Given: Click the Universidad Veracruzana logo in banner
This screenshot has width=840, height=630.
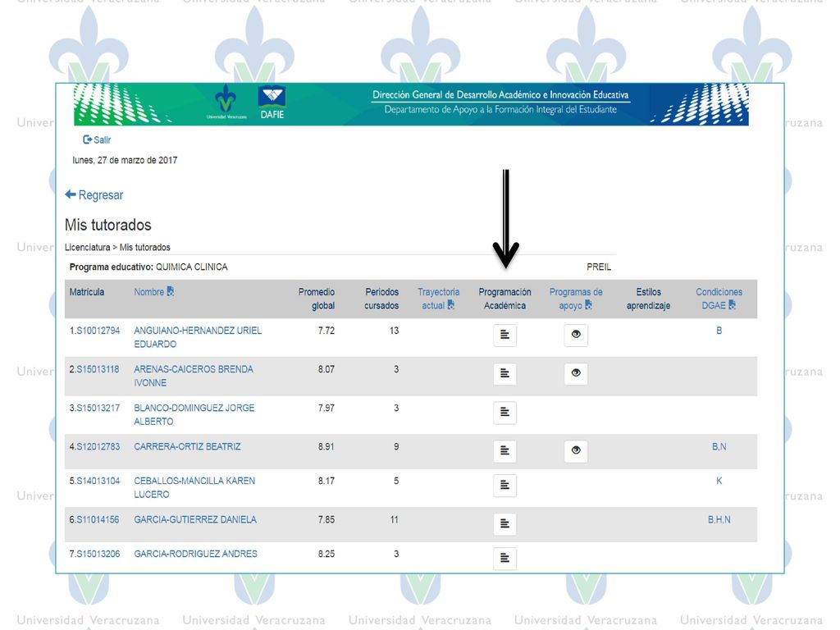Looking at the screenshot, I should pyautogui.click(x=226, y=102).
